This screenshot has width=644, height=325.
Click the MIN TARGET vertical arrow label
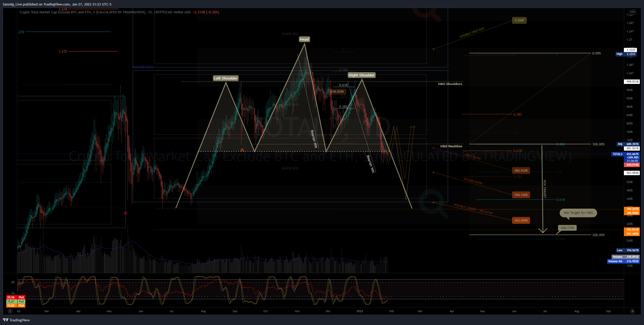(545, 189)
